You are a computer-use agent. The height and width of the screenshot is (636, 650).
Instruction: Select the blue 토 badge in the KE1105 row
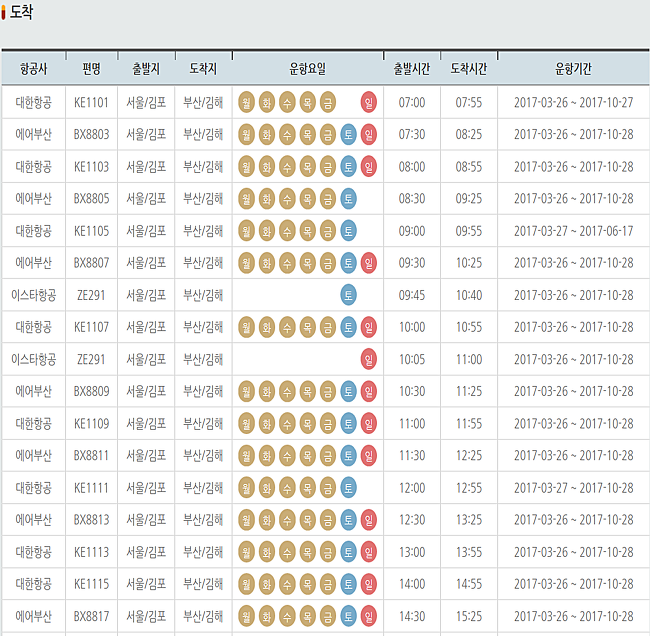pyautogui.click(x=348, y=231)
